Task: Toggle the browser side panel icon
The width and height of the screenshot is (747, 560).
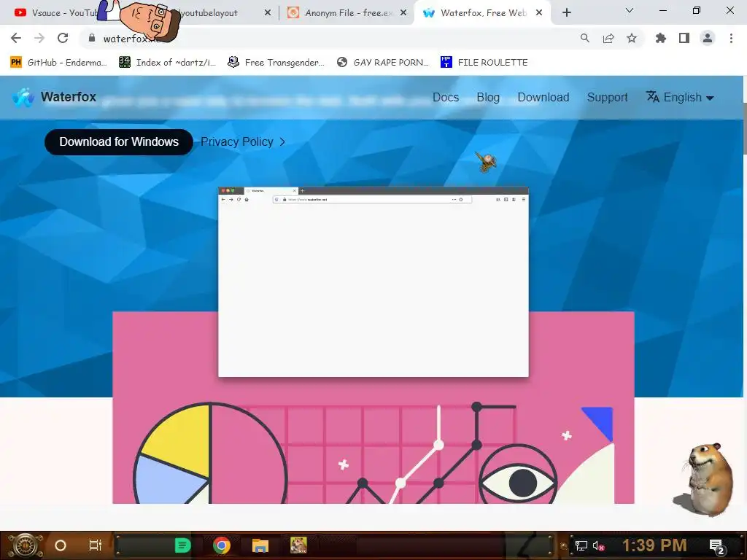Action: [684, 38]
